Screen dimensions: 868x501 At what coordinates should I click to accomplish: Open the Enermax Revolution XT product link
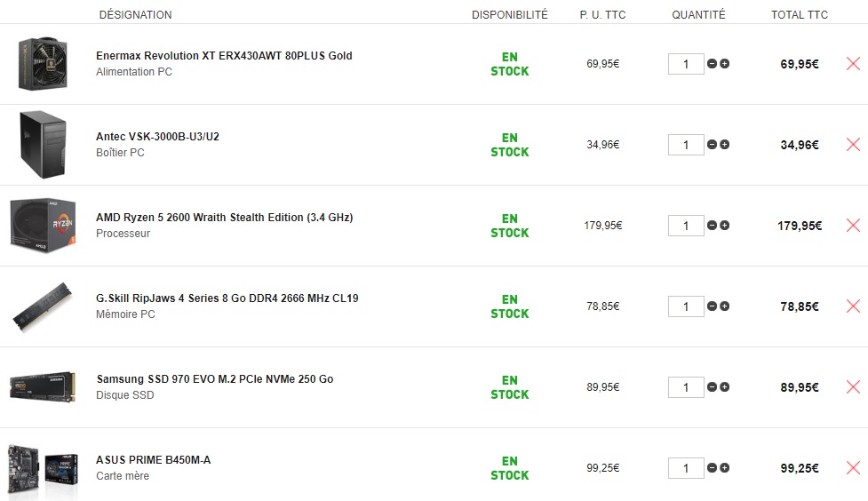[x=224, y=56]
